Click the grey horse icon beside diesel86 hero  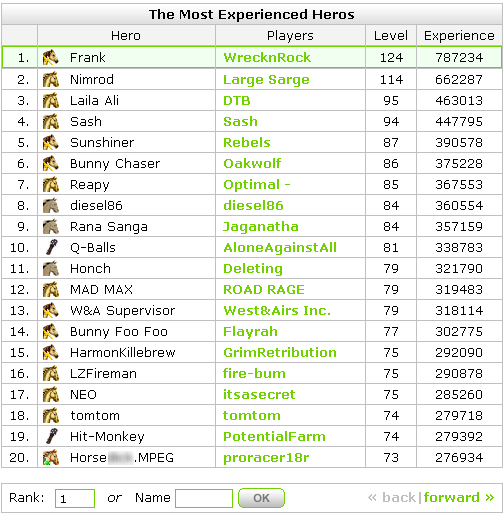point(51,205)
